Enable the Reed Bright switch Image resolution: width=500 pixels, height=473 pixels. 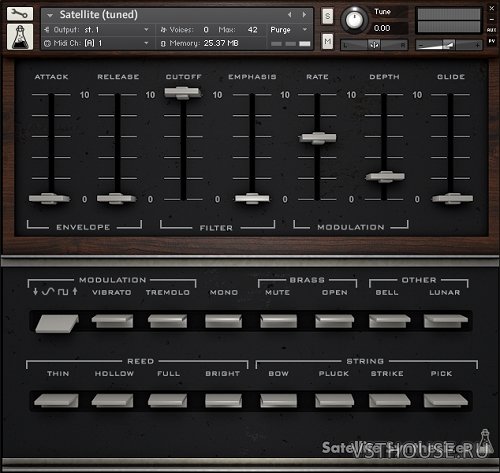223,401
